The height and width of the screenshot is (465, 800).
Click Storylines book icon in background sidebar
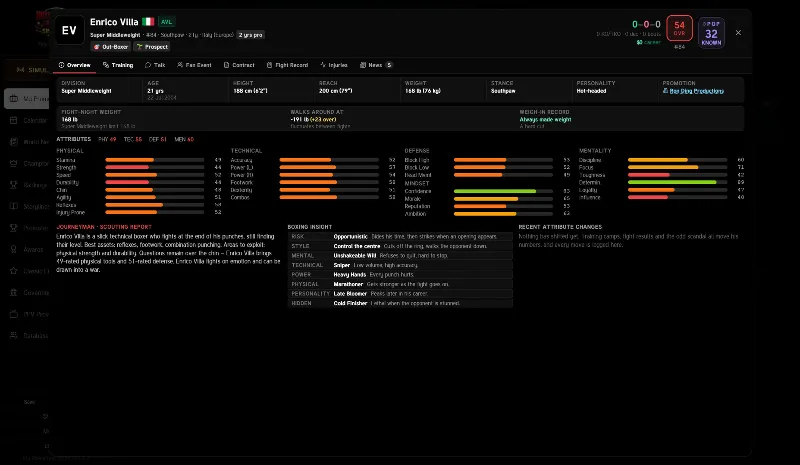tap(14, 206)
